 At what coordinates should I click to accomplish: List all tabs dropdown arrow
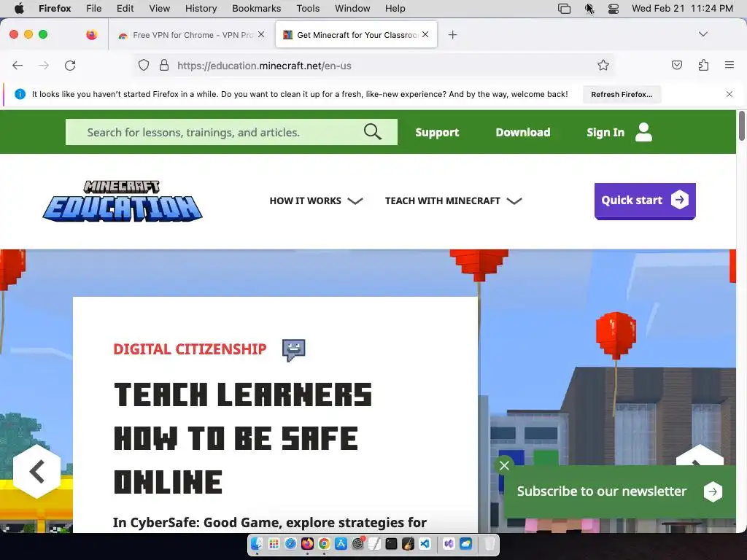click(703, 34)
